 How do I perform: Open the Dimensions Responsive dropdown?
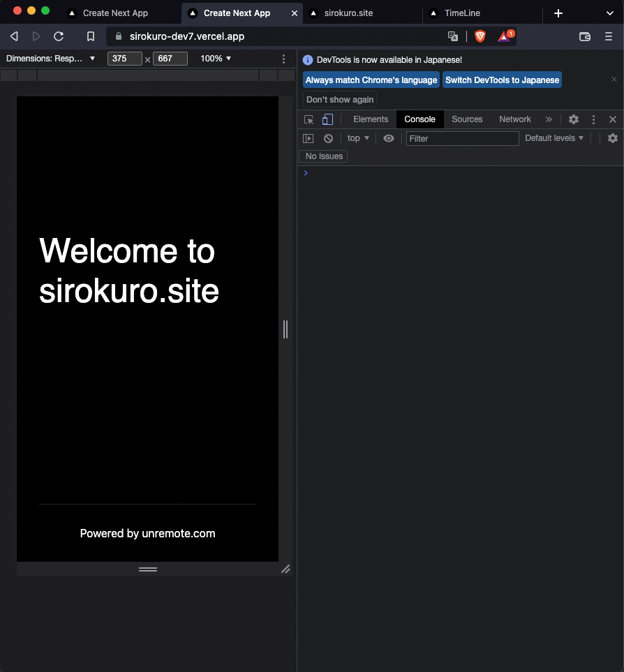pos(51,59)
